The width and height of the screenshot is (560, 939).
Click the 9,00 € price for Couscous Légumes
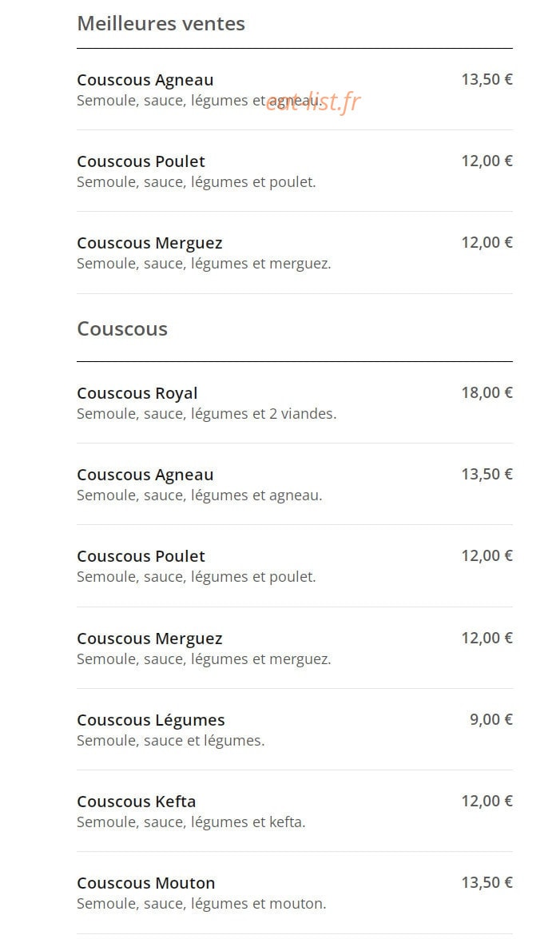[491, 719]
